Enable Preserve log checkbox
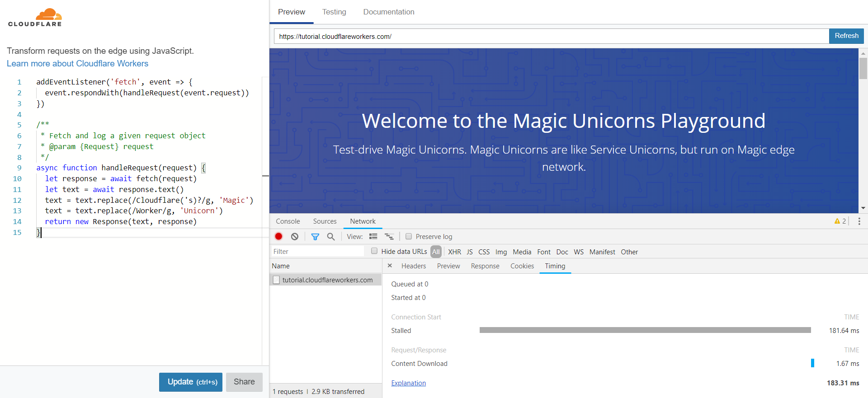The width and height of the screenshot is (868, 398). coord(409,236)
